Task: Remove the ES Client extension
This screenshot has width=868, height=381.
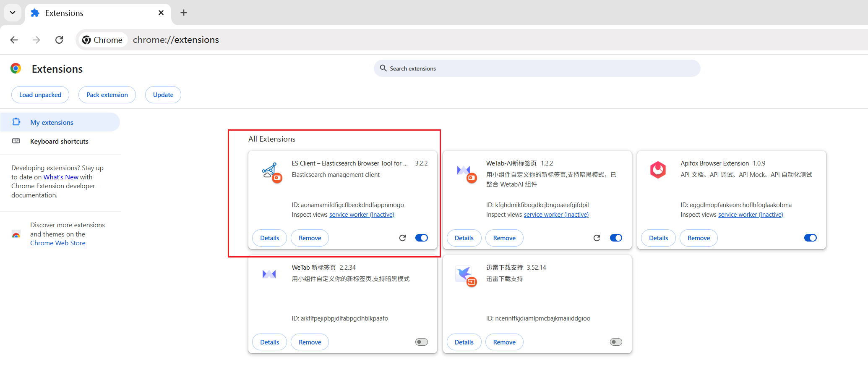Action: point(310,238)
